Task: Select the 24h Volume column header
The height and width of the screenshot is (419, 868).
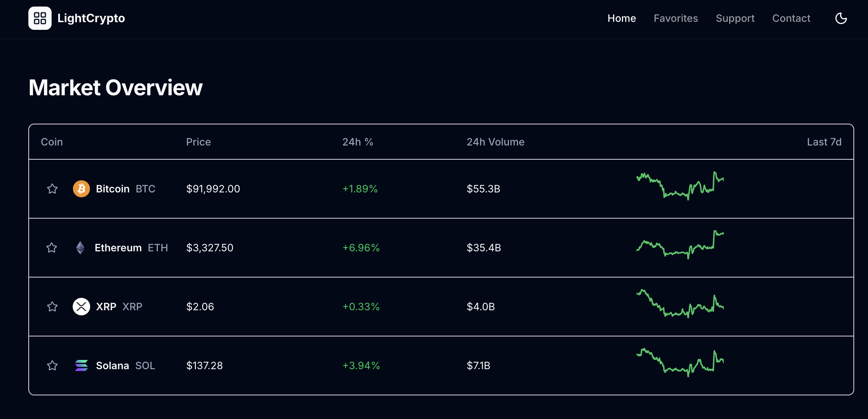Action: pyautogui.click(x=495, y=142)
